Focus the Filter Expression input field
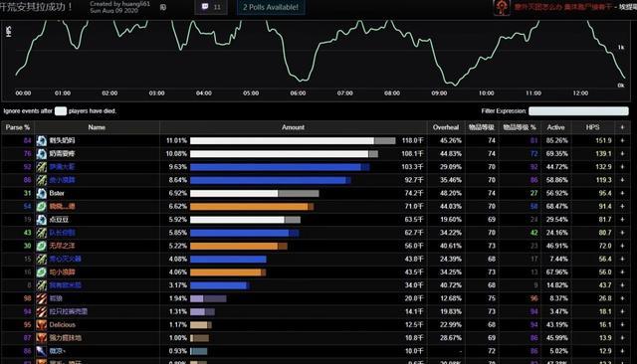This screenshot has height=364, width=637. 578,111
